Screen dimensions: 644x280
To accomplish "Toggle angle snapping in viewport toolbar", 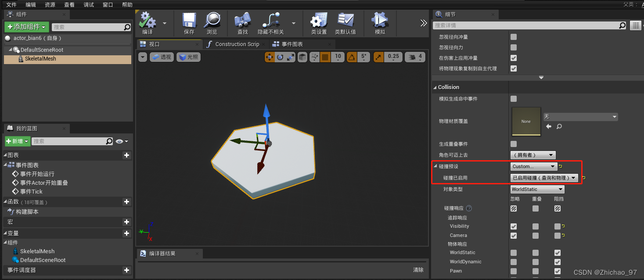I will click(x=352, y=57).
